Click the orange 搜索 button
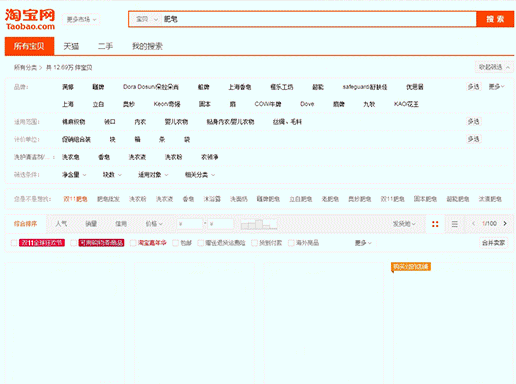 pyautogui.click(x=495, y=19)
